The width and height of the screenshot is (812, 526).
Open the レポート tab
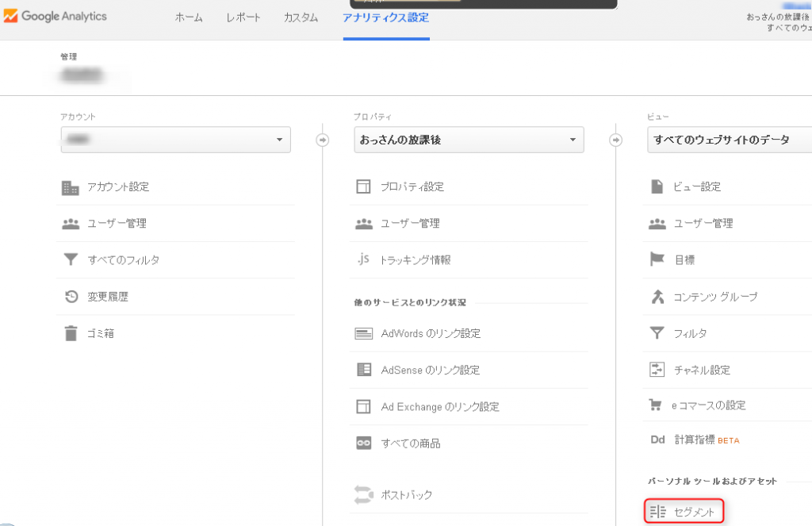pos(243,17)
